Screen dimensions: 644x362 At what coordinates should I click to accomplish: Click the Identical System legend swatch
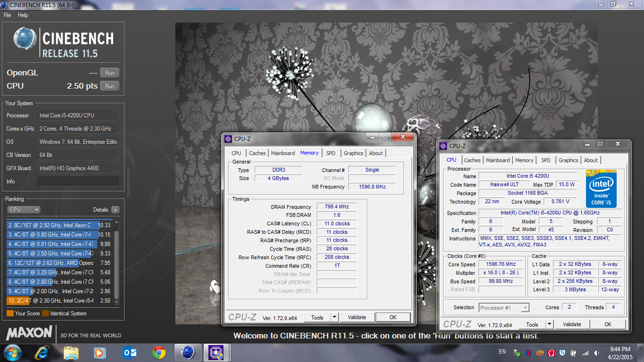click(x=45, y=313)
